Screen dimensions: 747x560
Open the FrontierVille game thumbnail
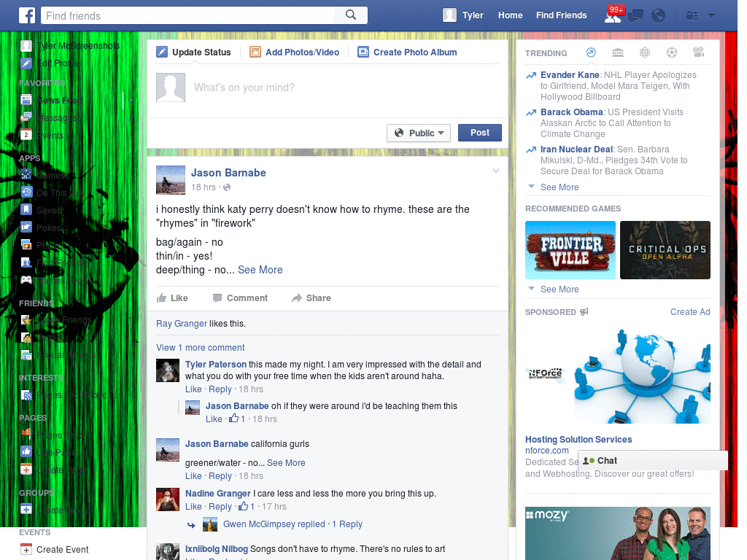coord(570,250)
